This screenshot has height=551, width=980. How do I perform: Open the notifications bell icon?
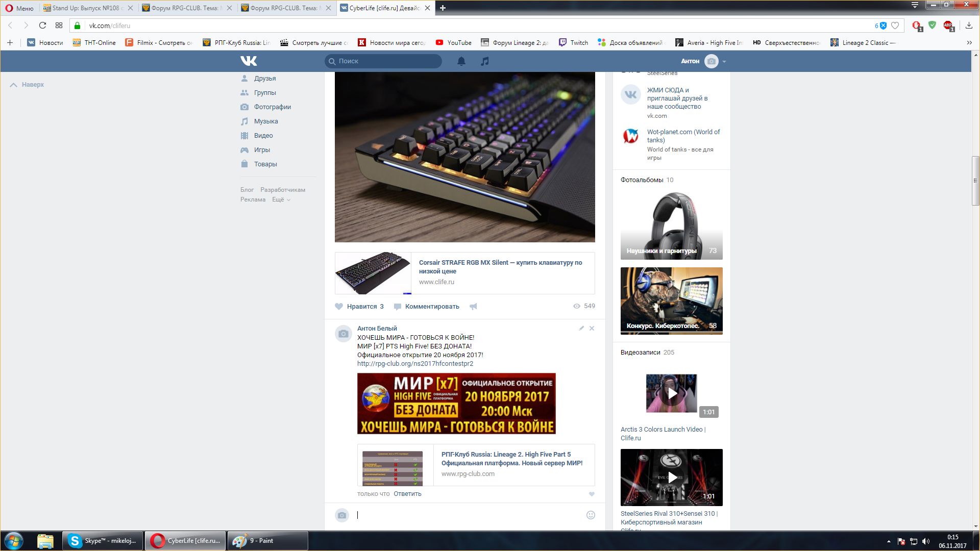461,61
